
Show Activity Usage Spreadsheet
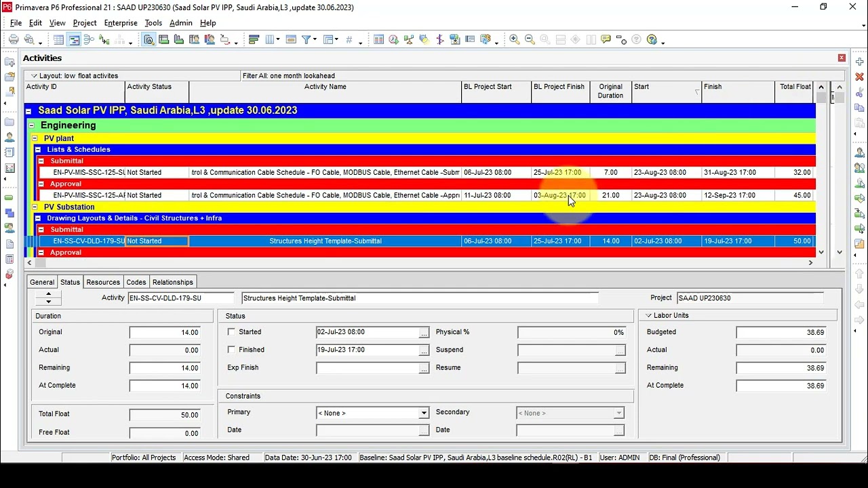point(163,40)
